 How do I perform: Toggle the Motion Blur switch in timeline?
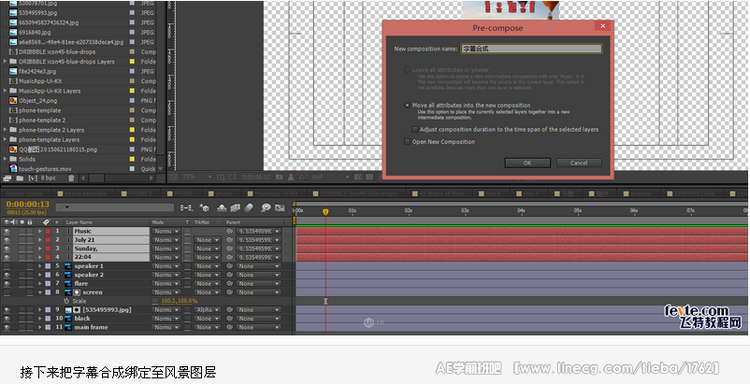click(249, 208)
